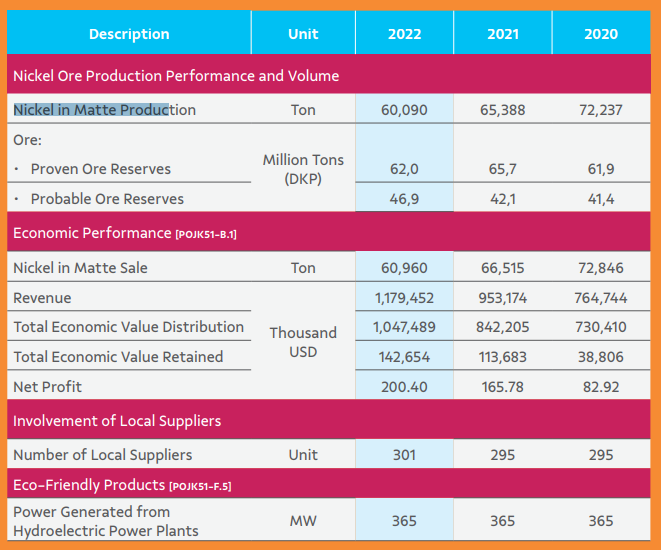Click Power Generated from Hydroelectric Power Plants
661x550 pixels.
105,521
